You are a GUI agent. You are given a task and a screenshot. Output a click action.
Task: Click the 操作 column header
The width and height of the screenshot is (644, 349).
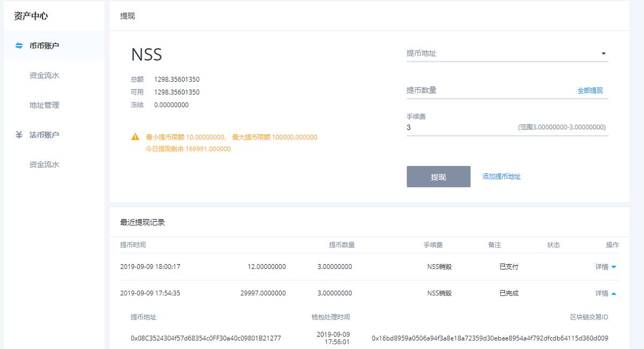[612, 245]
